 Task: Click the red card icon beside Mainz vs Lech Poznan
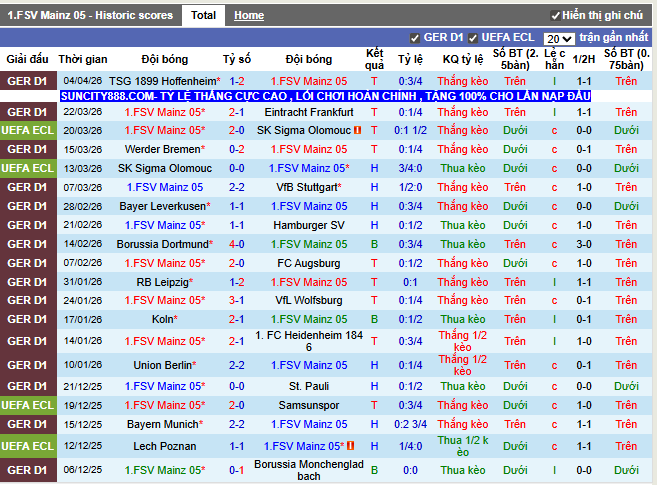pos(352,446)
